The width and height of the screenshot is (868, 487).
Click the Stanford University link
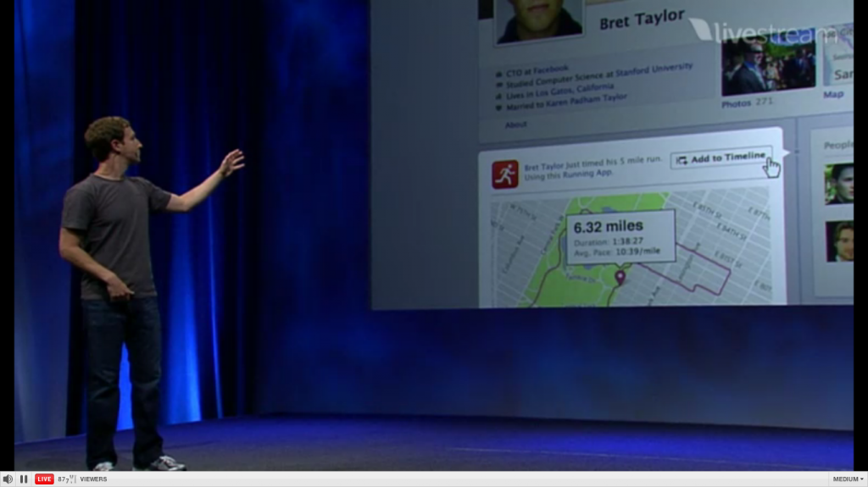(654, 69)
